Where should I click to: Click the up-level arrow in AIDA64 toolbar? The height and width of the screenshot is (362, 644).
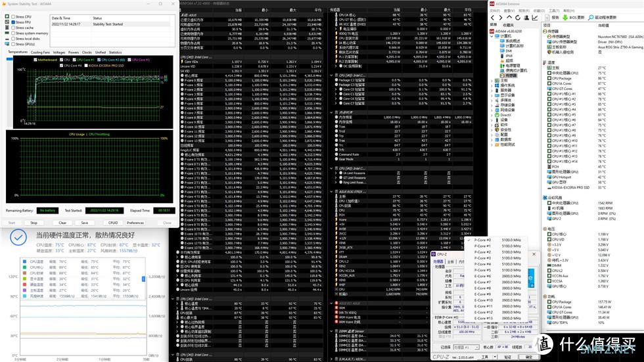tap(509, 18)
